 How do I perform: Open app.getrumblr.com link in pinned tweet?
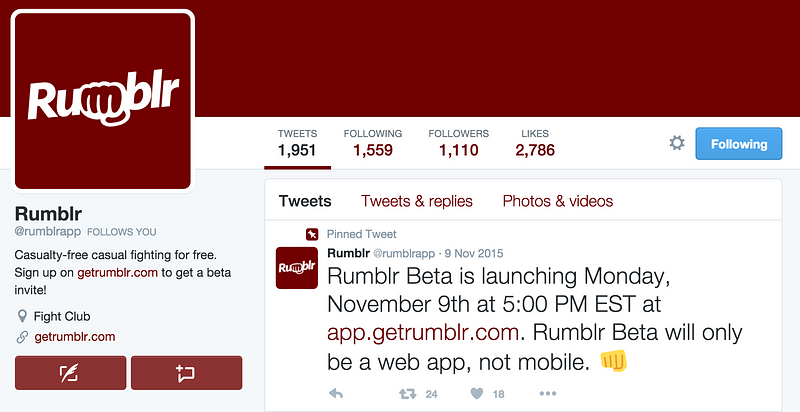(422, 333)
